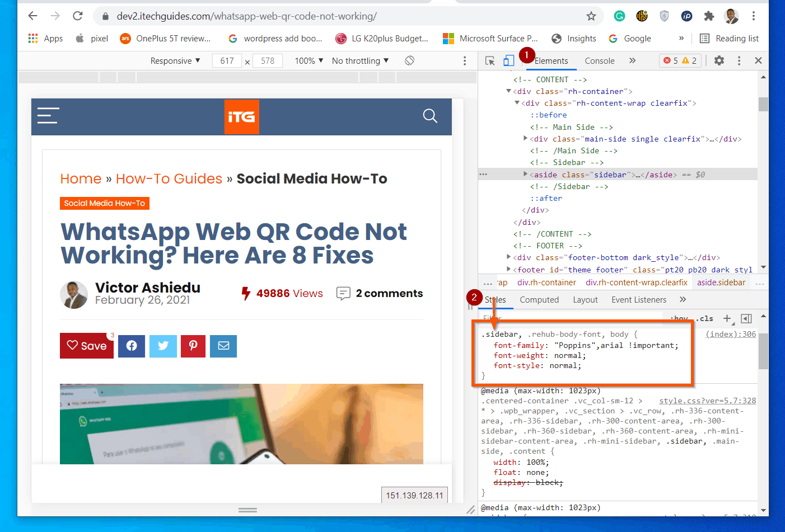Collapse the rh-content-wrap clearfix div
Screen dimensions: 785x532
517,103
